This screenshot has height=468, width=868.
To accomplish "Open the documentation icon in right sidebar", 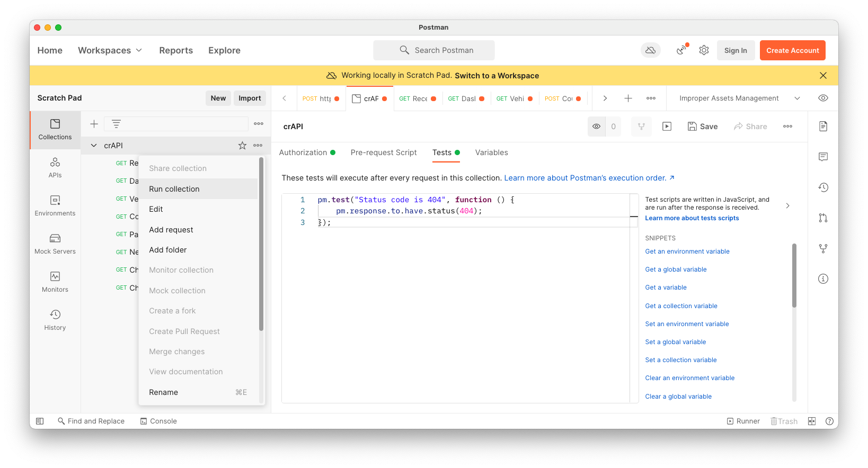I will point(823,127).
